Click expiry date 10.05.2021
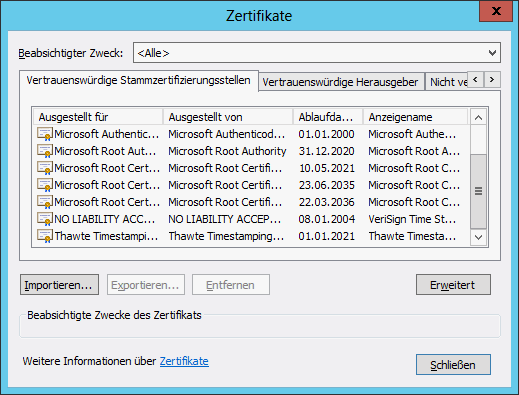The image size is (519, 395). pos(326,168)
